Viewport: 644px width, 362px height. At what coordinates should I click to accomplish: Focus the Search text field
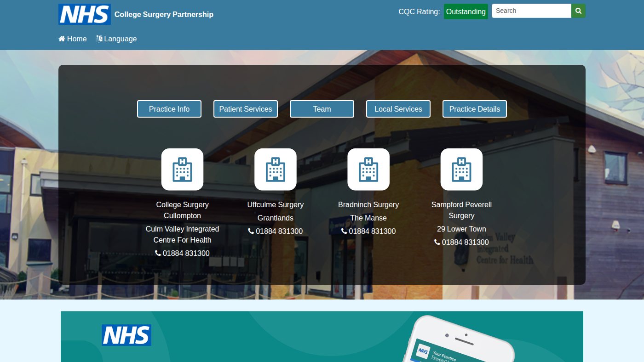coord(531,11)
